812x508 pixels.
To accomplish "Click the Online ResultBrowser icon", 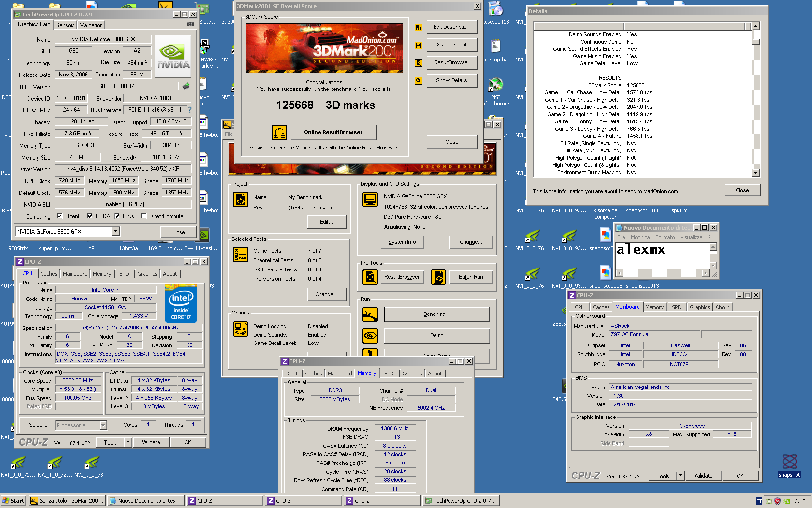I will click(x=279, y=132).
